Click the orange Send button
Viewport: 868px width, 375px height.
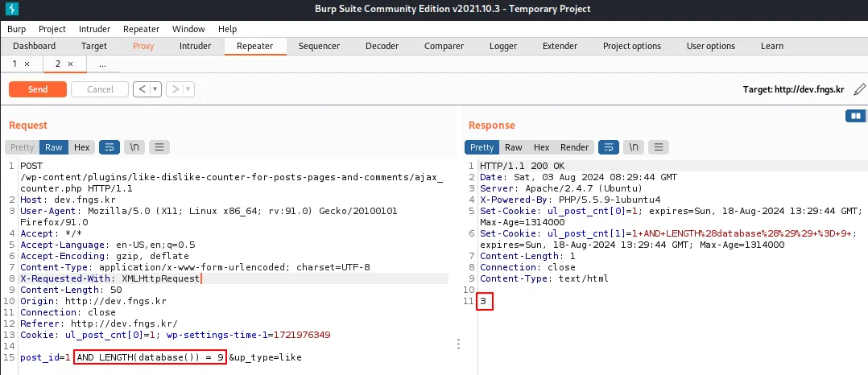tap(38, 89)
